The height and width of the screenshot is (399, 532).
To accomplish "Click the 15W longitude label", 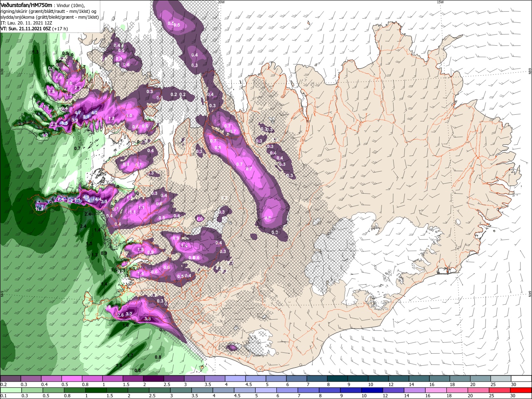I will pos(441,2).
